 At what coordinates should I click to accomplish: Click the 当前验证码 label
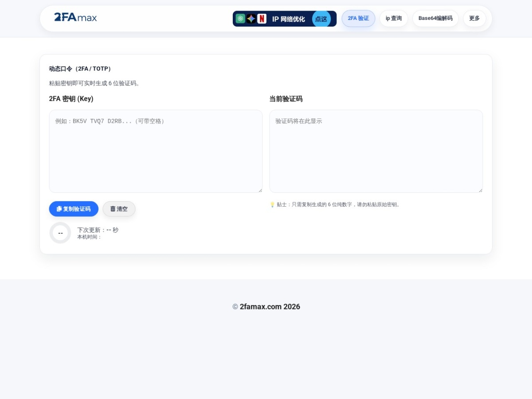(286, 99)
